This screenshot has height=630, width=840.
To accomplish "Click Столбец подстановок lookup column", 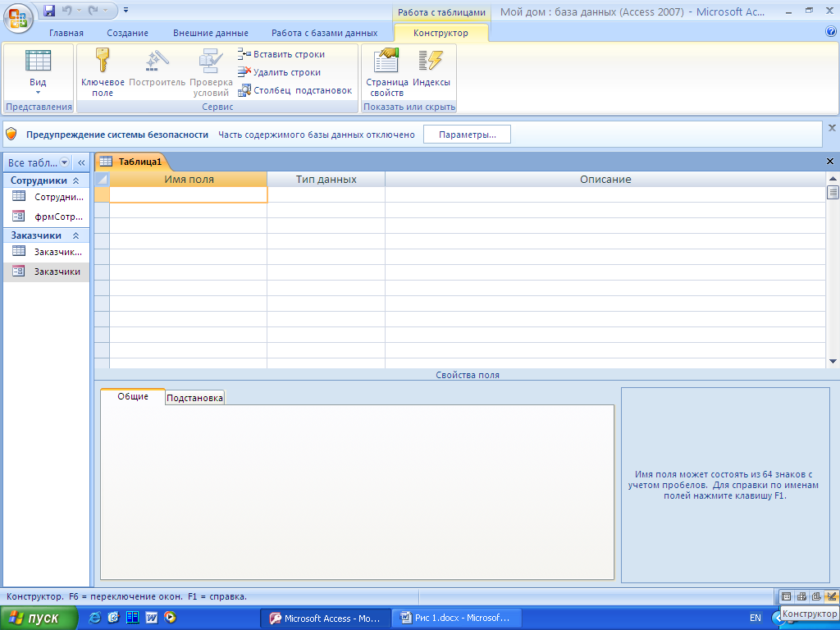I will point(294,90).
